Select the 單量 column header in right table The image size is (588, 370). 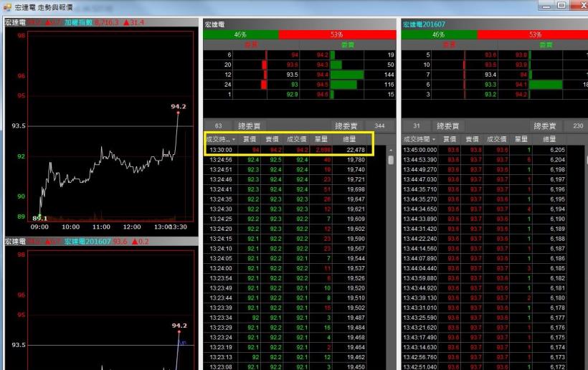521,139
